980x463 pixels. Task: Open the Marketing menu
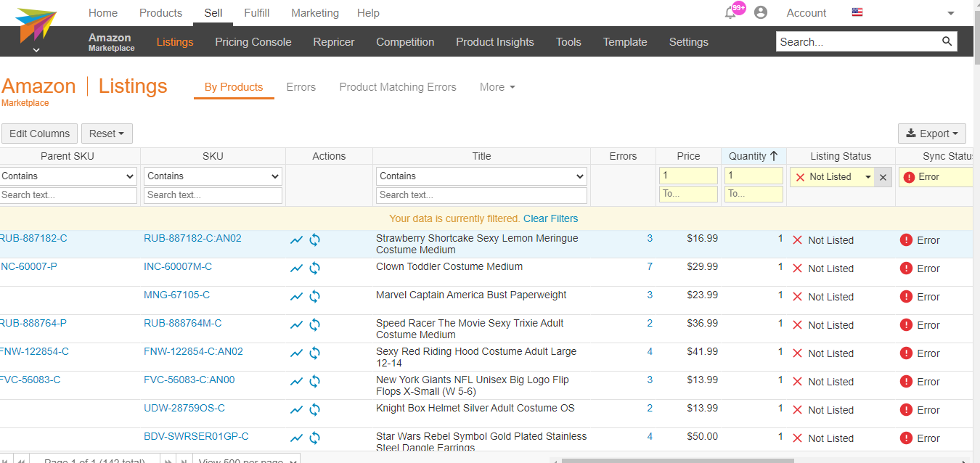[315, 13]
